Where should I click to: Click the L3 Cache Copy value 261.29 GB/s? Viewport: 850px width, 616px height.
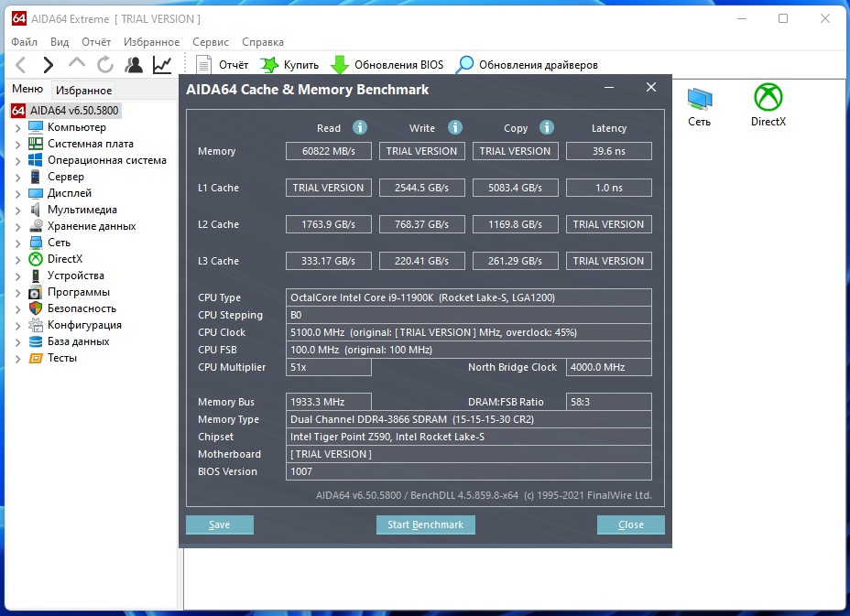coord(515,261)
